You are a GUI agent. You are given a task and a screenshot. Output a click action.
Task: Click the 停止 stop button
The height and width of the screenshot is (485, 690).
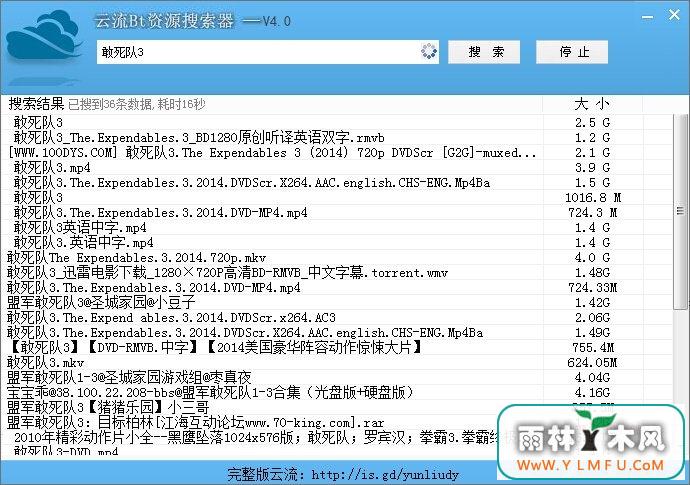point(572,52)
